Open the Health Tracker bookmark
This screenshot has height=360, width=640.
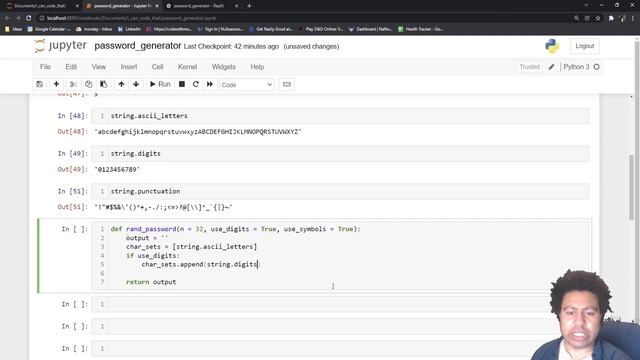coord(421,29)
